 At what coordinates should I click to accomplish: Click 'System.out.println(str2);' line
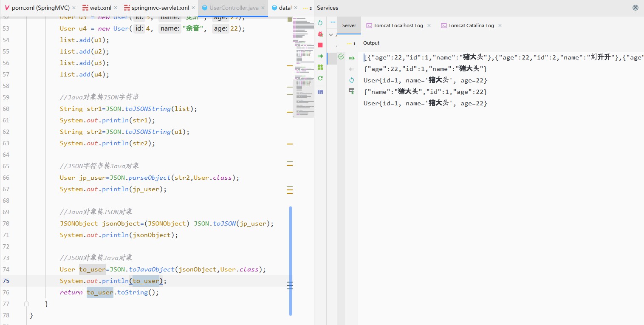[107, 143]
